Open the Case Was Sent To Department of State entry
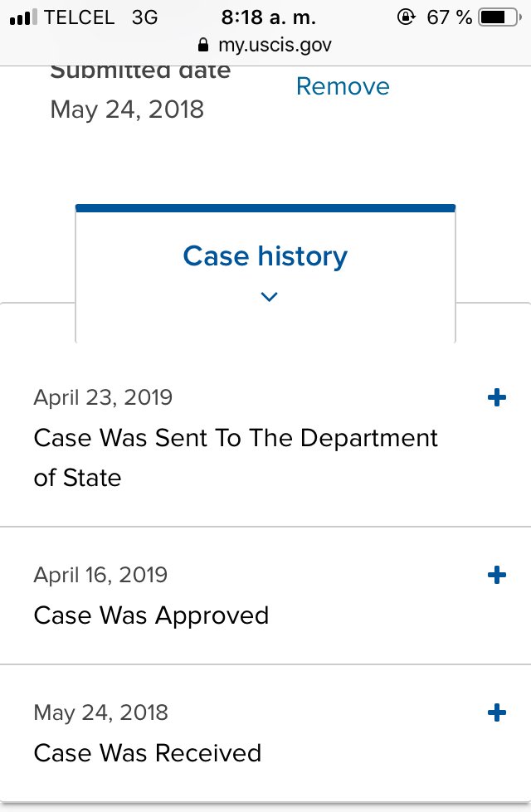The image size is (531, 812). tap(265, 438)
